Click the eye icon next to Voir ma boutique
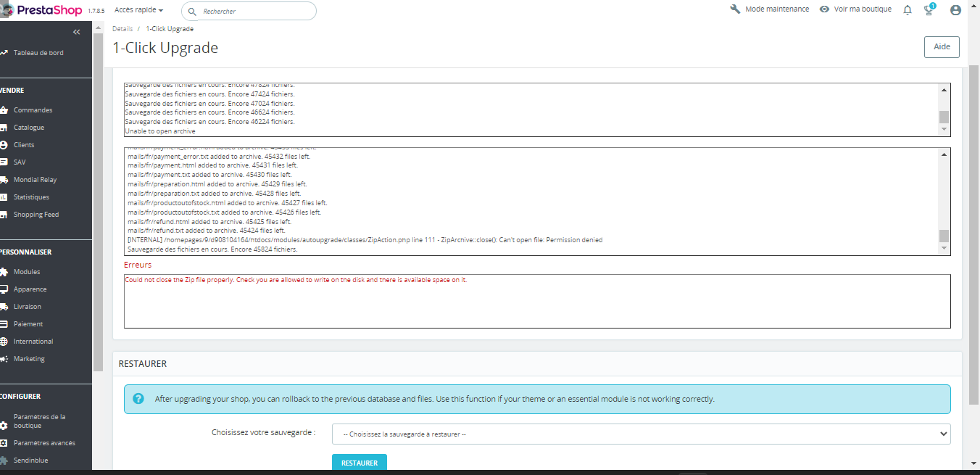Viewport: 980px width, 475px height. coord(824,9)
